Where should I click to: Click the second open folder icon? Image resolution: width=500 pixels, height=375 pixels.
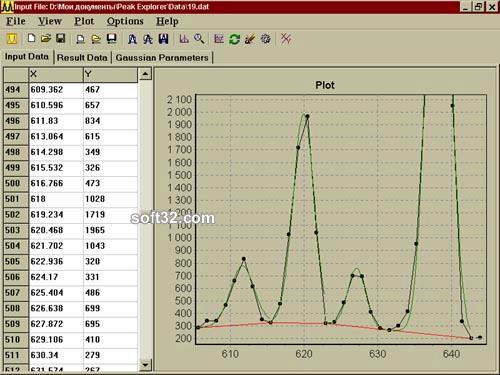pos(96,39)
